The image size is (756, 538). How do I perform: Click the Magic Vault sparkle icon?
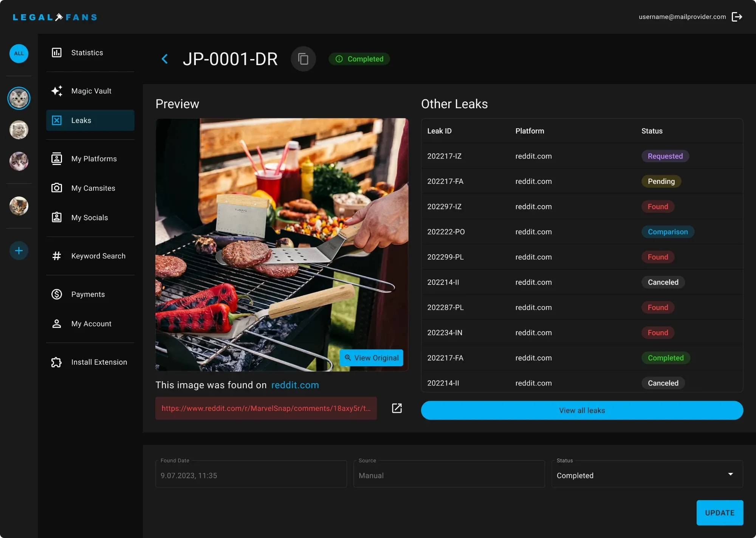point(57,91)
